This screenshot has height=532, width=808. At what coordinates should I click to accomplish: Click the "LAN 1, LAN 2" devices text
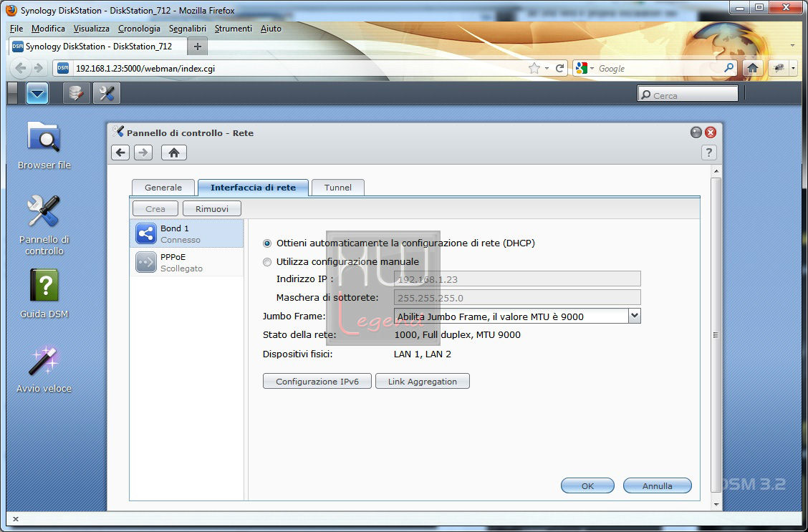(x=423, y=354)
